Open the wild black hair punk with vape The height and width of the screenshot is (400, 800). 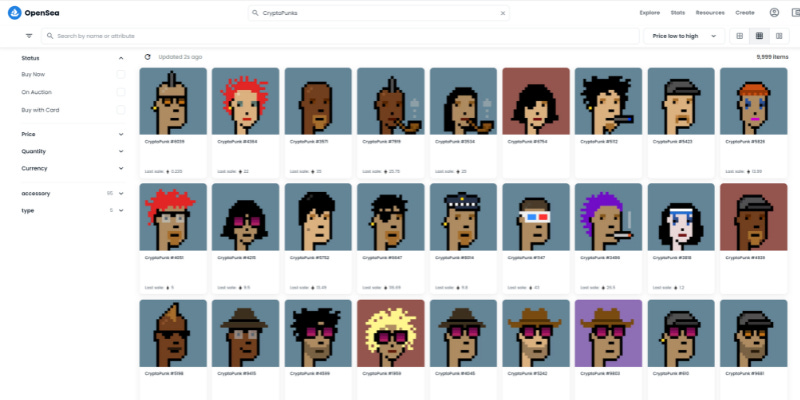[608, 101]
